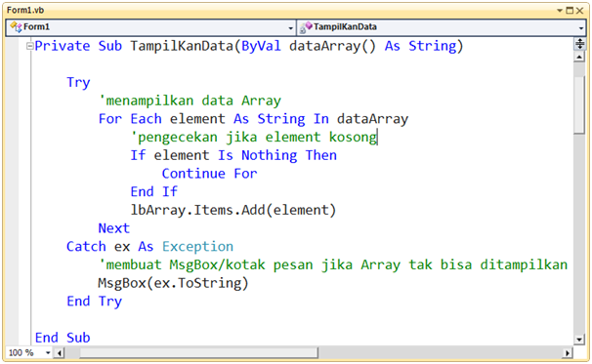The width and height of the screenshot is (592, 364).
Task: Click 'MsgBox(ex.ToString)' line
Action: click(173, 283)
